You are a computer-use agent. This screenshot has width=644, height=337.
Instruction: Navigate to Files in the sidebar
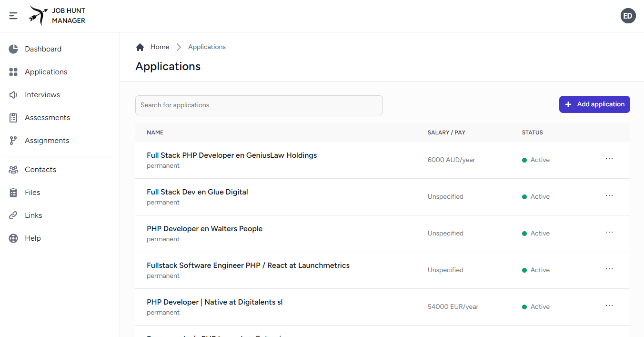pos(60,193)
